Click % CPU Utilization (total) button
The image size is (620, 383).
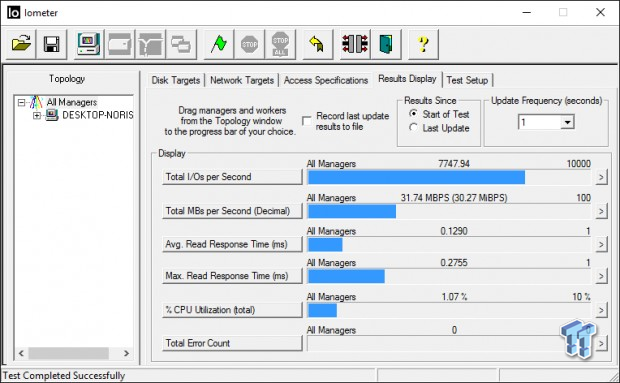[232, 309]
